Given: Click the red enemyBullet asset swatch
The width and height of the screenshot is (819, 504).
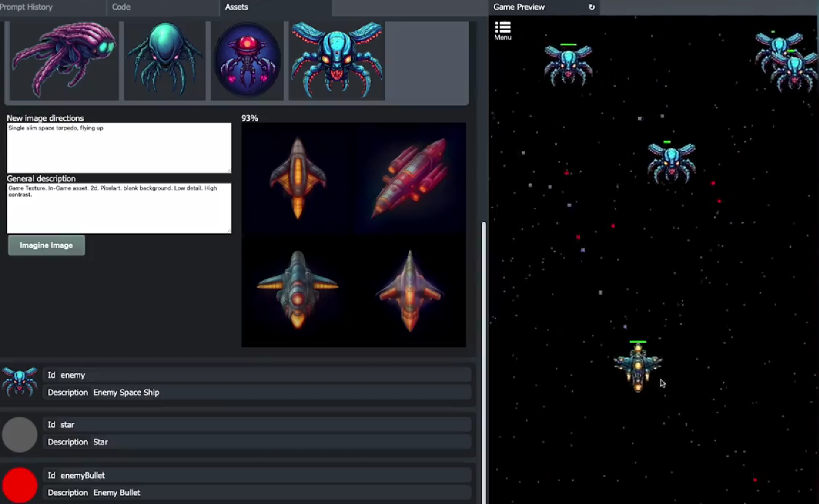Looking at the screenshot, I should click(20, 485).
